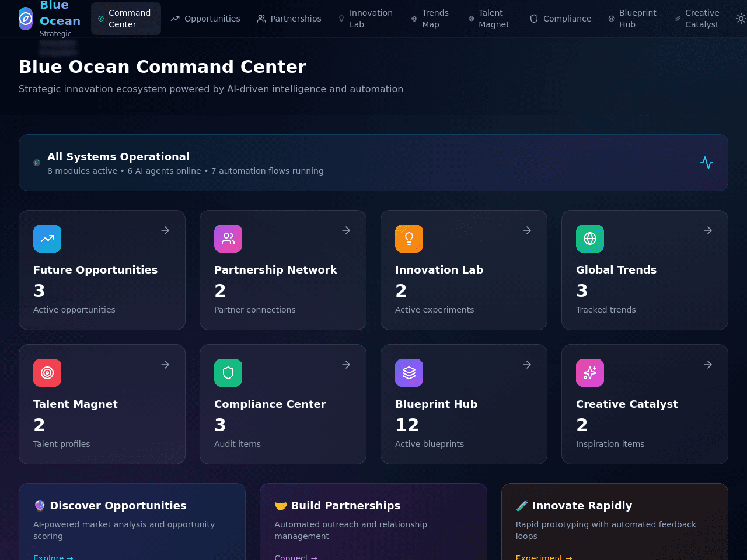Open the Innovation Lab nav tab

tap(366, 19)
